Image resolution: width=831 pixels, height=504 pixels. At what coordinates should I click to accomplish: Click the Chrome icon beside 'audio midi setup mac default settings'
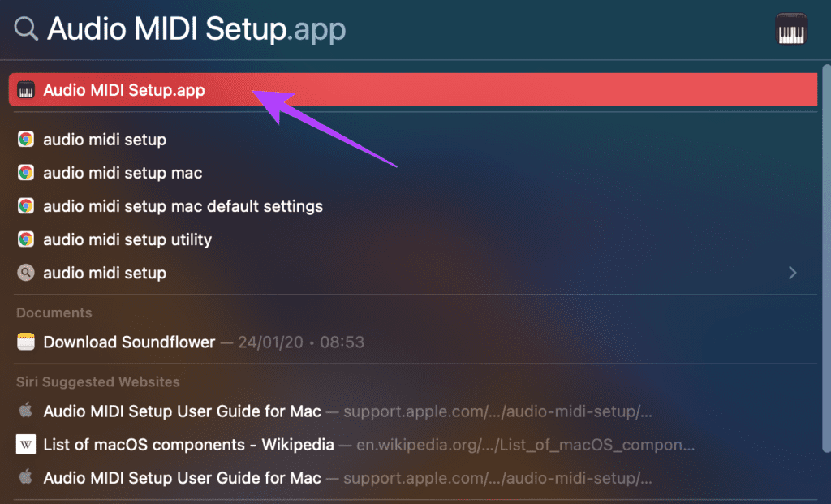point(25,206)
